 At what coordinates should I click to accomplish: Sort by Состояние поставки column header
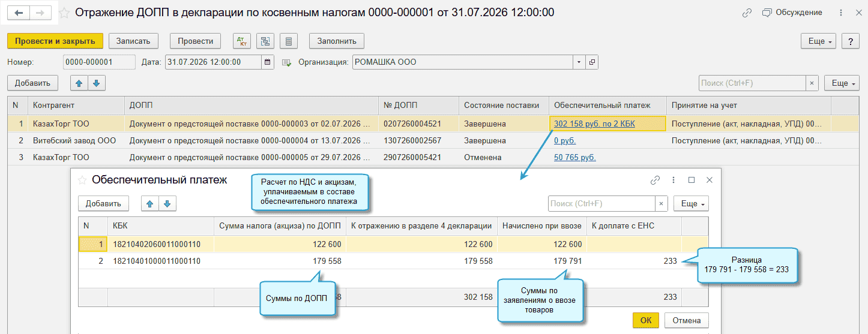click(x=504, y=105)
